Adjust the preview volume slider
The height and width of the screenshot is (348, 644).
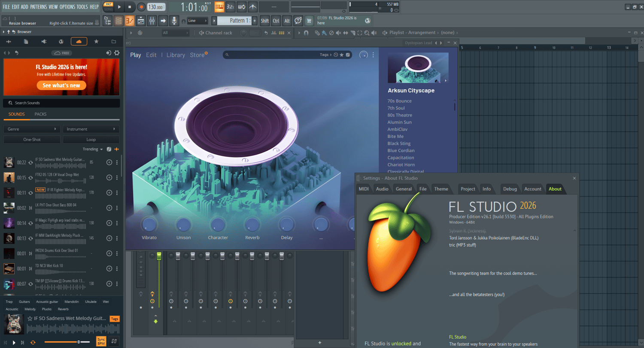click(x=67, y=342)
